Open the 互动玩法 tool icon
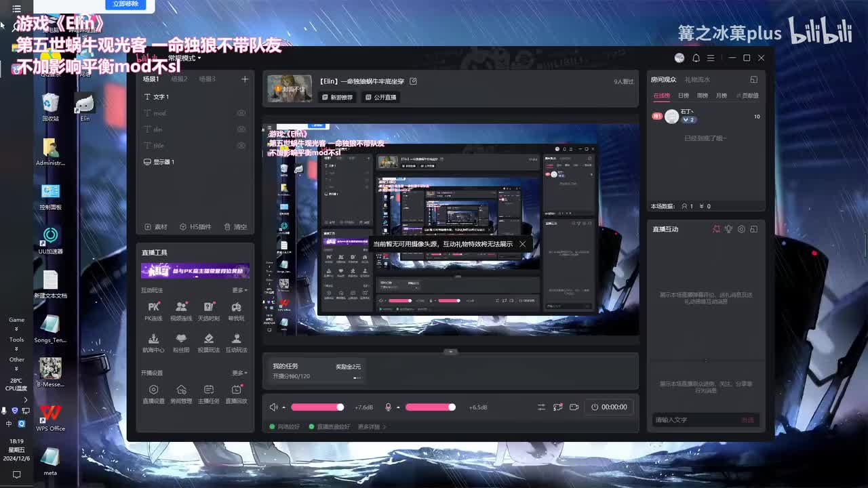The height and width of the screenshot is (488, 868). point(236,343)
